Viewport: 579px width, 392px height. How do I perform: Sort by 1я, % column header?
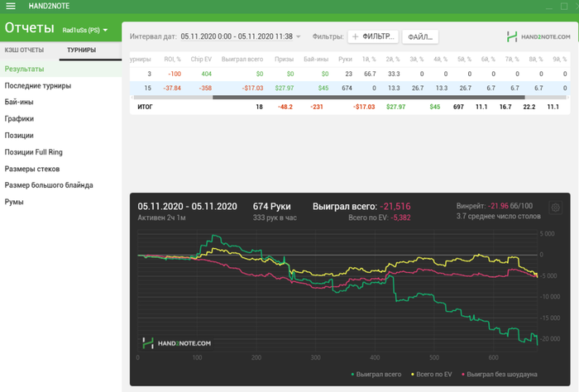369,59
